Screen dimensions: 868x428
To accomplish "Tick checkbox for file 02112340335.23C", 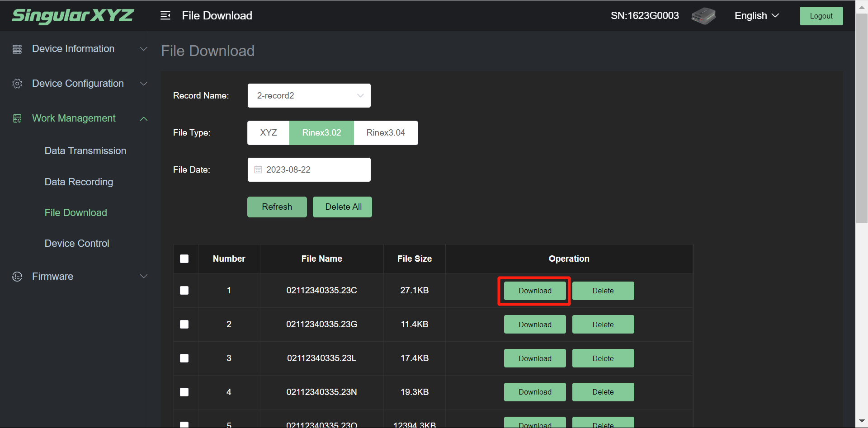I will coord(184,291).
